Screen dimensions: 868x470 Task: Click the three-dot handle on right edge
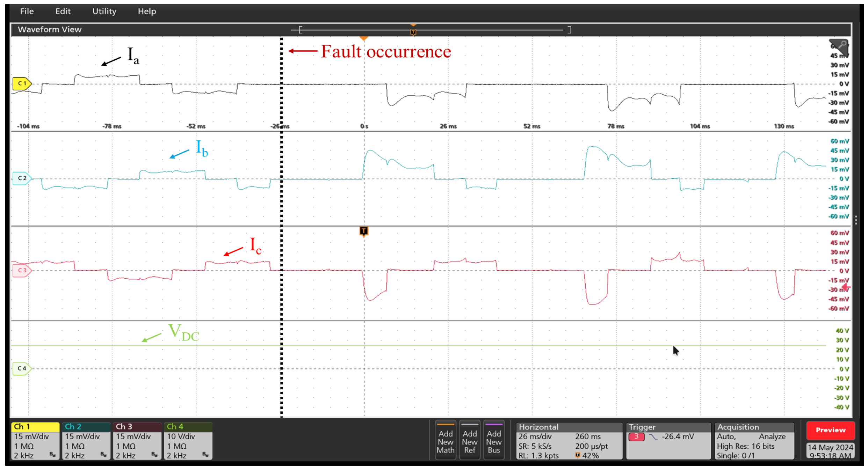pos(856,220)
